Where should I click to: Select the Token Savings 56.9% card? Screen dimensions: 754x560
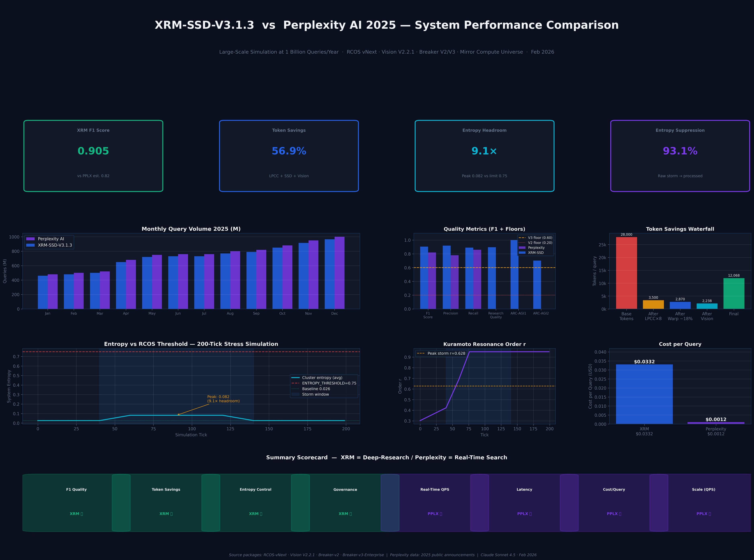click(x=289, y=156)
